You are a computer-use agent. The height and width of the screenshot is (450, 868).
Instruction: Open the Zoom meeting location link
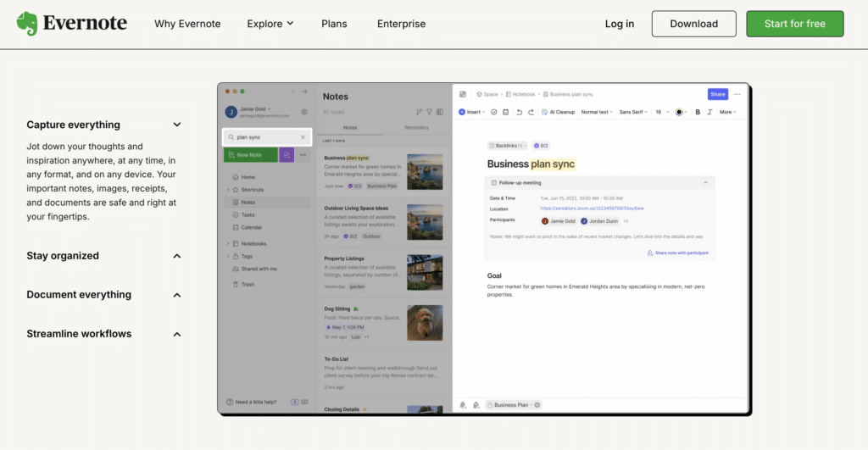tap(592, 208)
